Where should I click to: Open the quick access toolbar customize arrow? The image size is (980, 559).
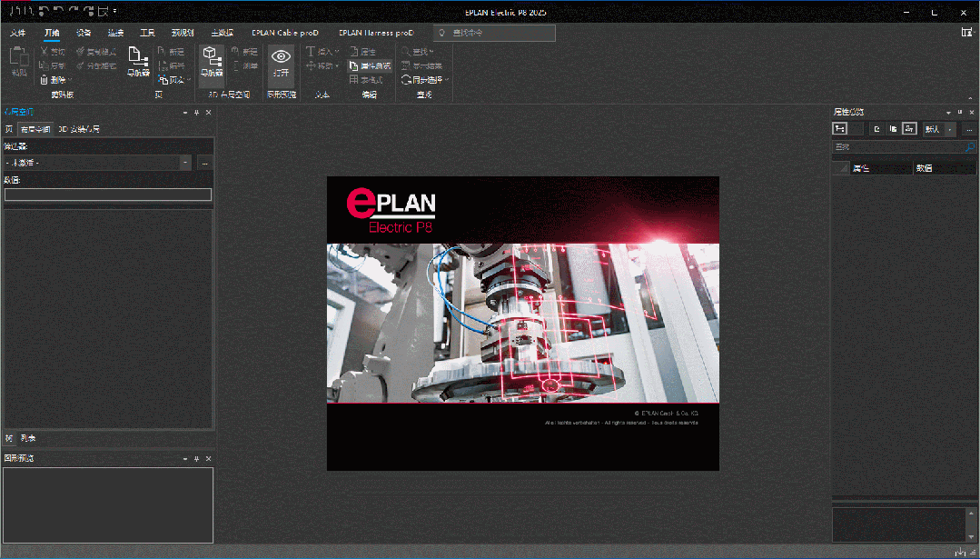tap(115, 11)
